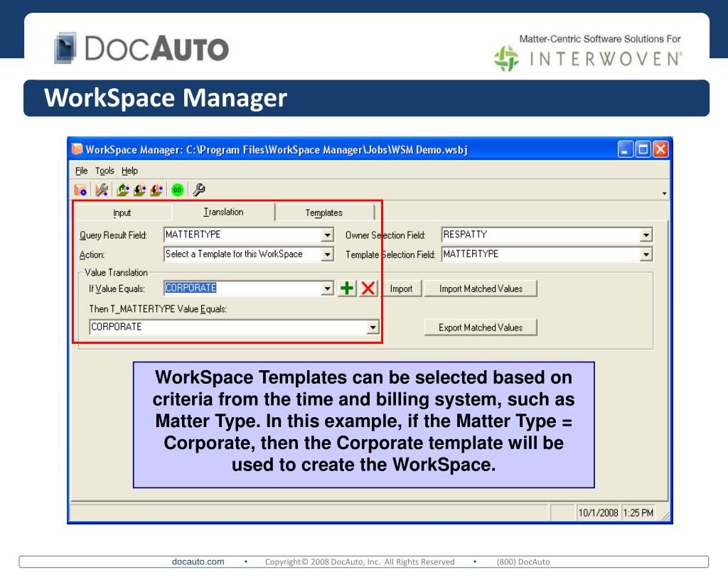
Task: Click the wrench and screwdriver toolbar icon
Action: point(101,190)
